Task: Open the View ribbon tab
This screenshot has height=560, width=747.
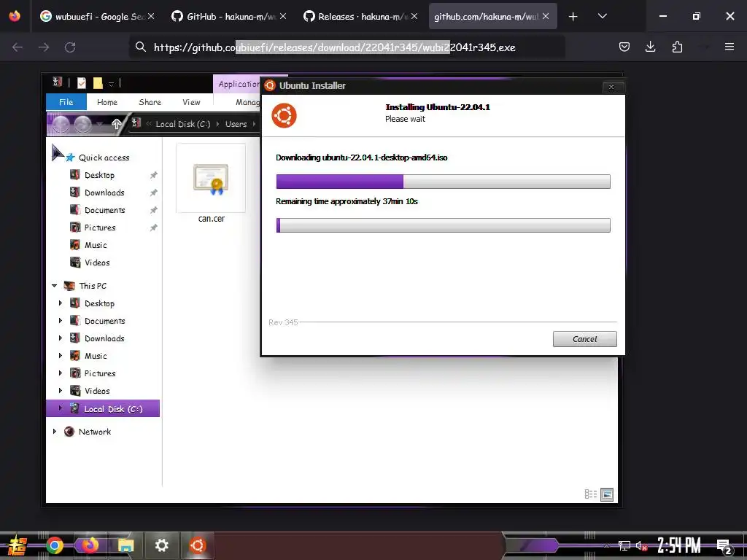Action: tap(192, 102)
